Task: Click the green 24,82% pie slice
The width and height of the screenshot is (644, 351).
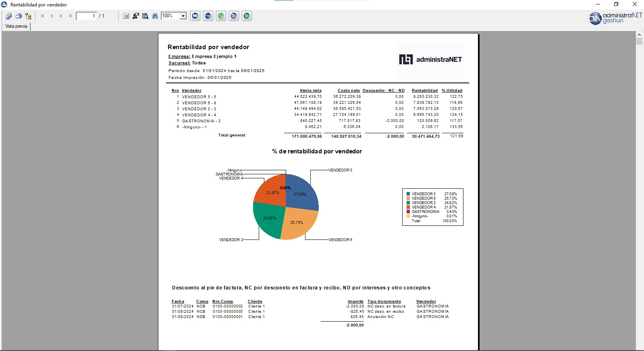Action: click(x=268, y=219)
